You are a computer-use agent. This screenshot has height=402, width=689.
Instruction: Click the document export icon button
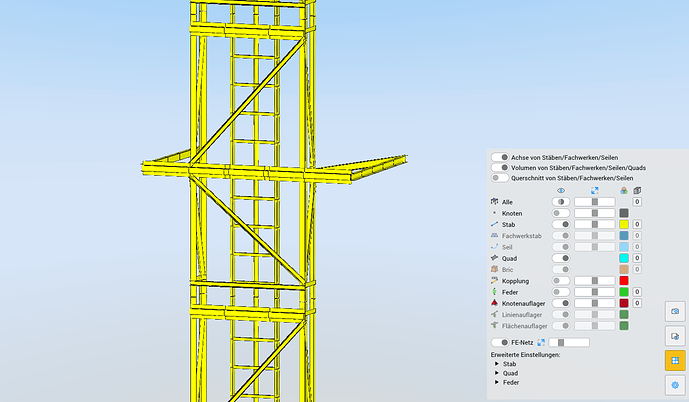675,337
